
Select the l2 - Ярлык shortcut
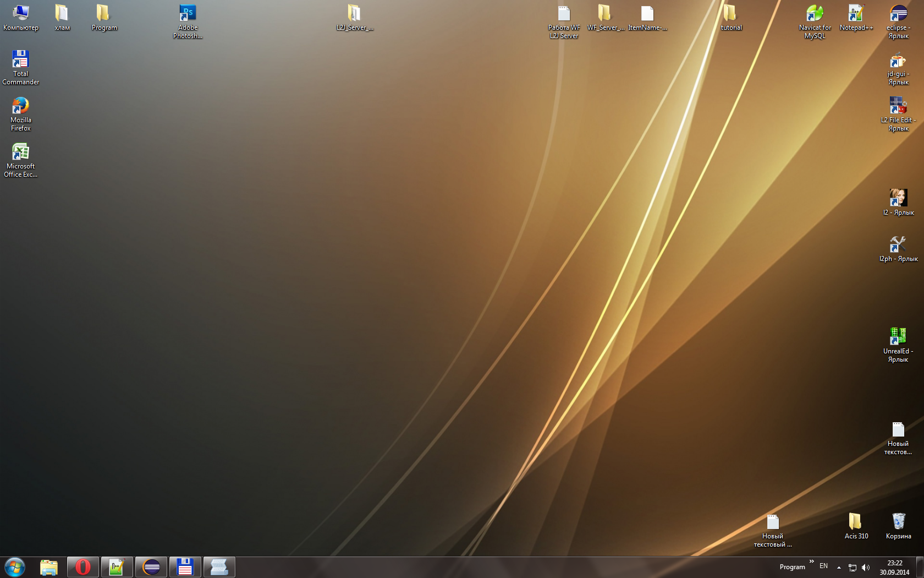898,202
